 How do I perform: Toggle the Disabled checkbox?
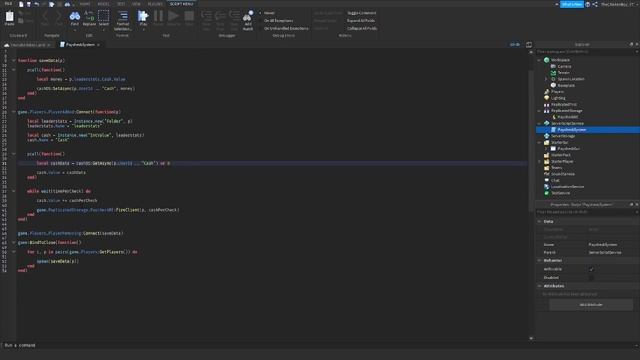[591, 278]
